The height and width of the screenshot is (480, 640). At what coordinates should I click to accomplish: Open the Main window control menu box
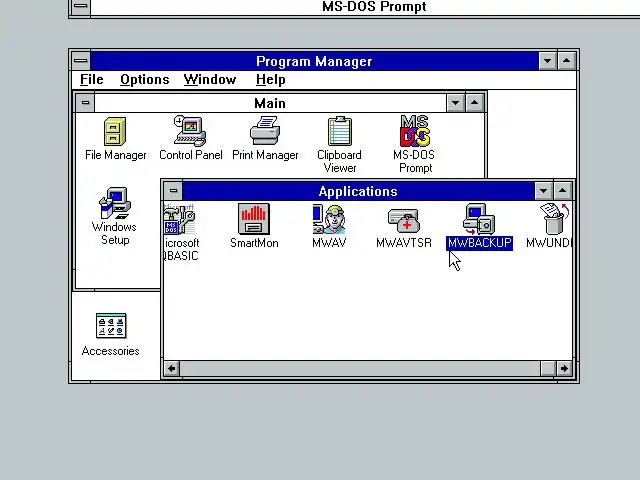(x=85, y=103)
